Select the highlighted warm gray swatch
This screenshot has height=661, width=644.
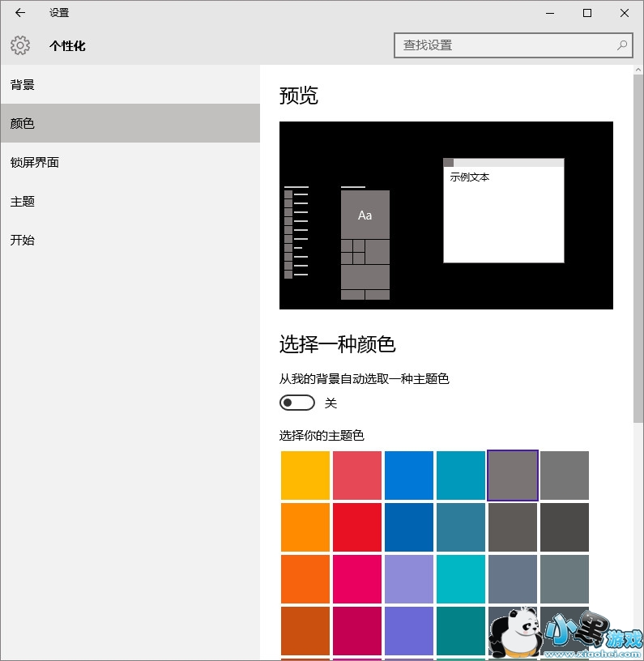(x=513, y=475)
